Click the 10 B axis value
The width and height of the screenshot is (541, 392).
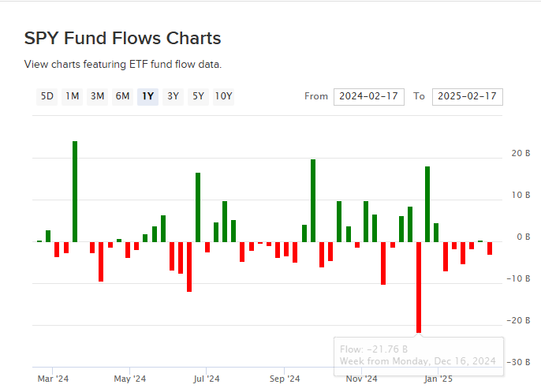coord(520,195)
